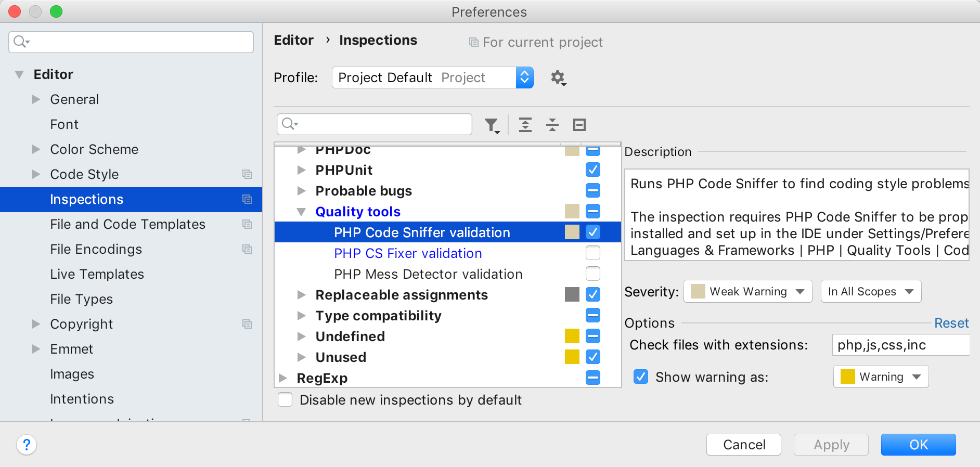Click the reset selected inspection icon
980x467 pixels.
[x=579, y=125]
